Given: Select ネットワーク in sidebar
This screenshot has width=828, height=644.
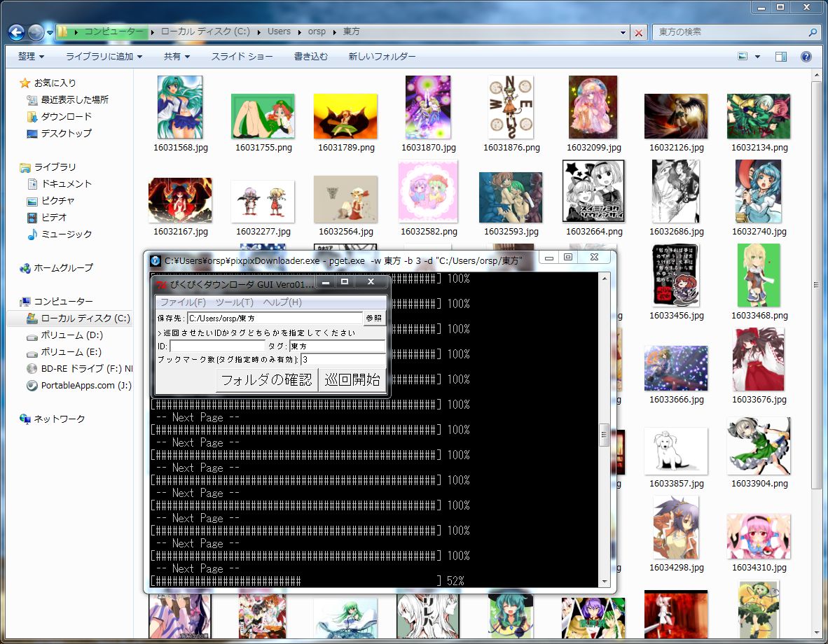Looking at the screenshot, I should click(59, 419).
